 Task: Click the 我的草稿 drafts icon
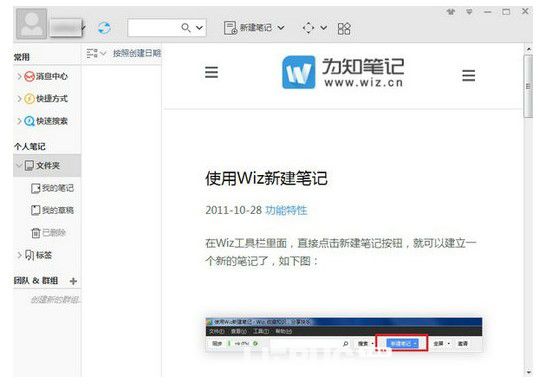[35, 210]
